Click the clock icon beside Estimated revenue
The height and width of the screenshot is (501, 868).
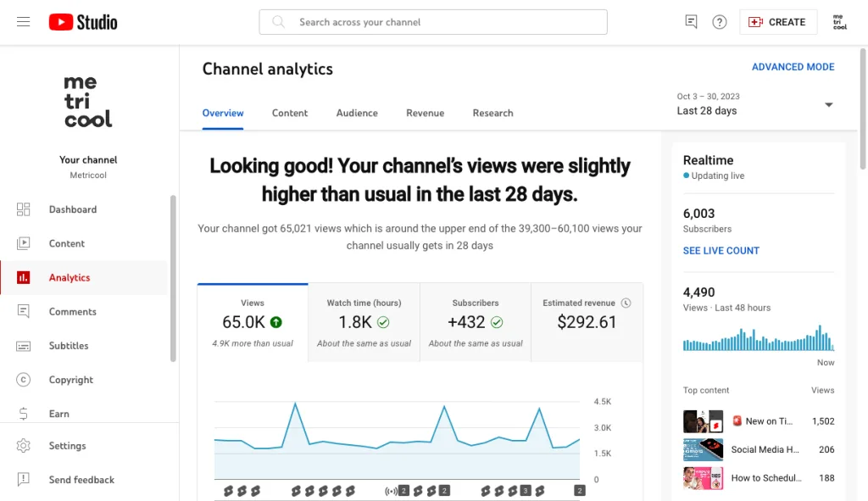pos(626,303)
